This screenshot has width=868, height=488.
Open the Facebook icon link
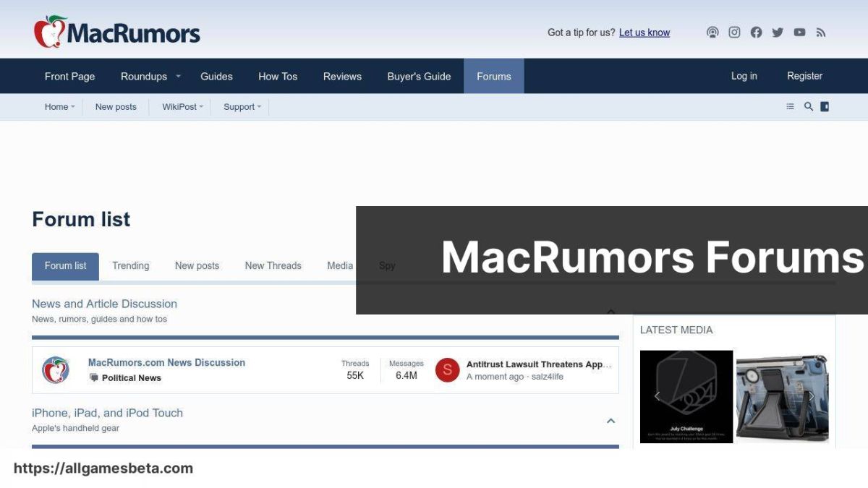[x=756, y=33]
